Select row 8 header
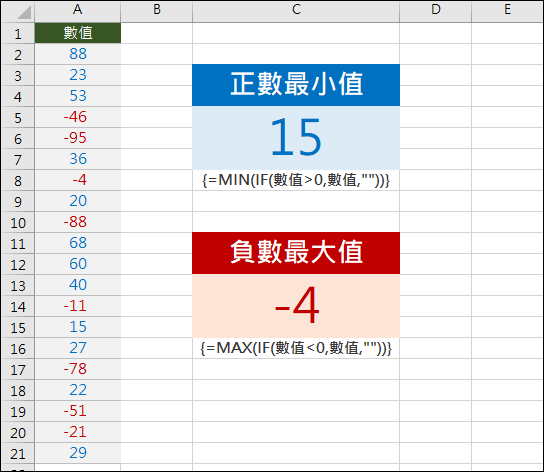Image resolution: width=544 pixels, height=472 pixels. (18, 180)
